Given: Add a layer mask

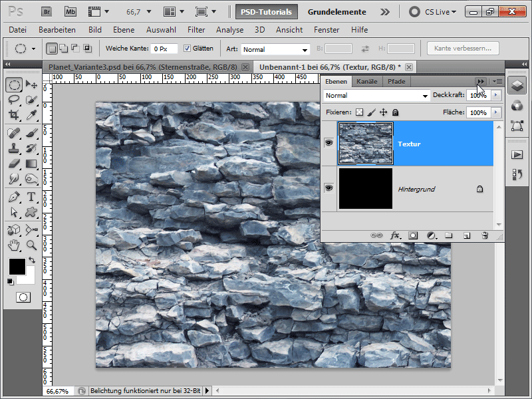Looking at the screenshot, I should coord(413,235).
